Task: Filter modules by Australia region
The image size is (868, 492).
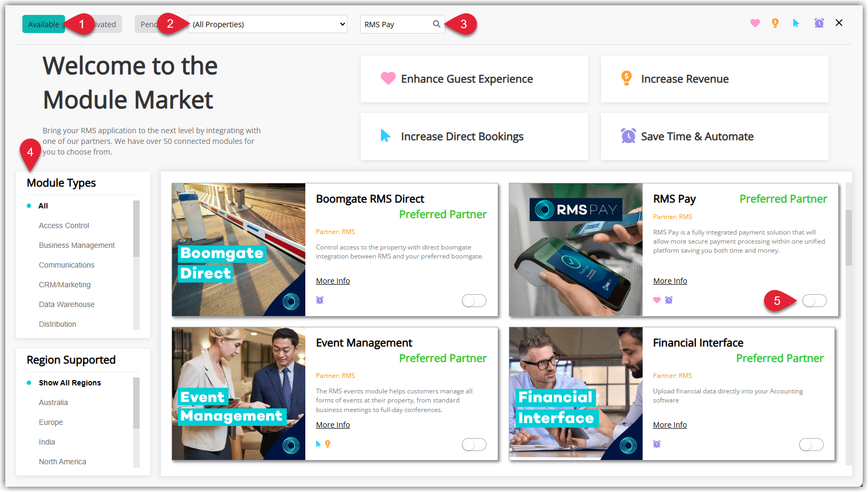Action: (53, 402)
